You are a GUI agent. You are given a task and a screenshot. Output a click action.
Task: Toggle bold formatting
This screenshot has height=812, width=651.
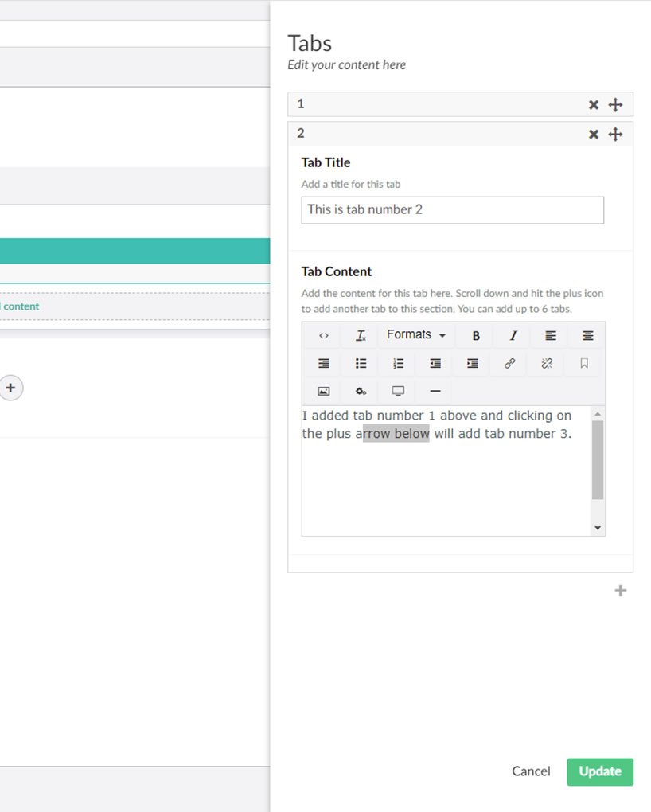click(x=476, y=336)
